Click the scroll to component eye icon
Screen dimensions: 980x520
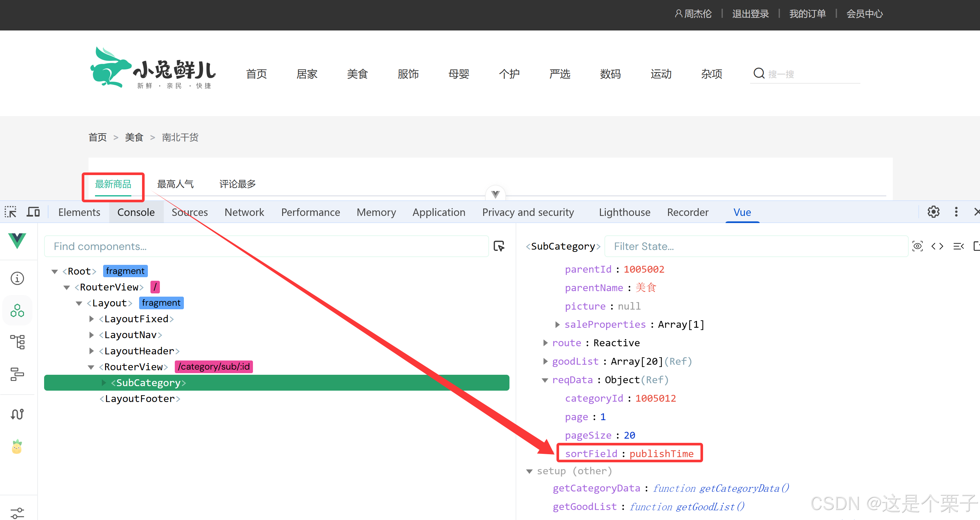coord(917,246)
